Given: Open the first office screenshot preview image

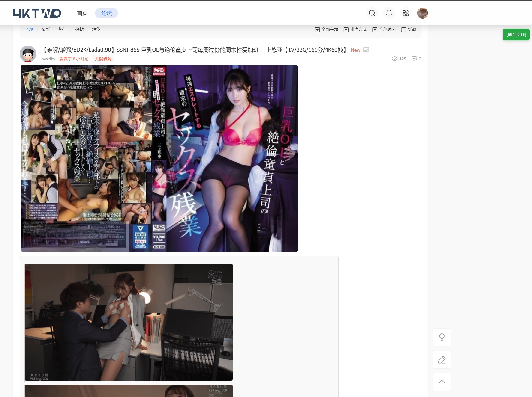Looking at the screenshot, I should (129, 322).
